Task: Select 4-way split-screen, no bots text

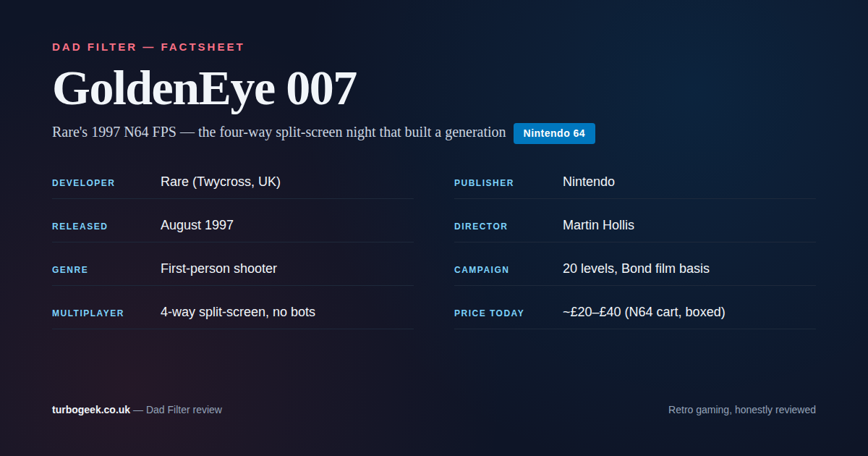Action: click(238, 312)
